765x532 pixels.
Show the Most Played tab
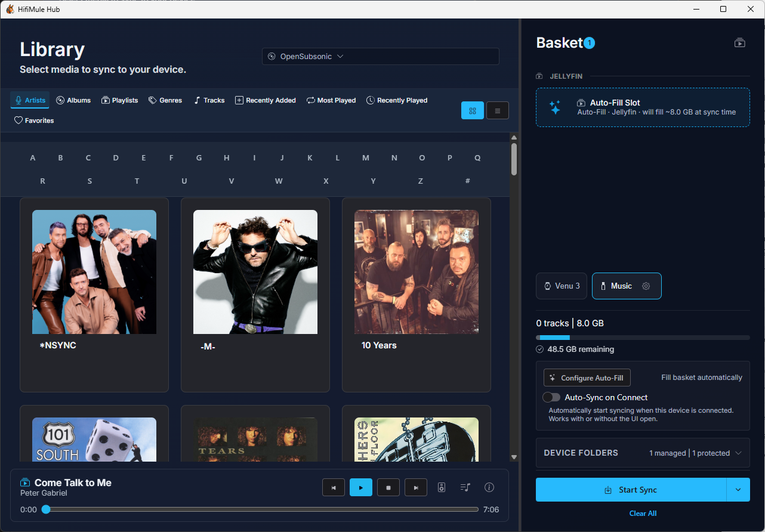(x=331, y=100)
